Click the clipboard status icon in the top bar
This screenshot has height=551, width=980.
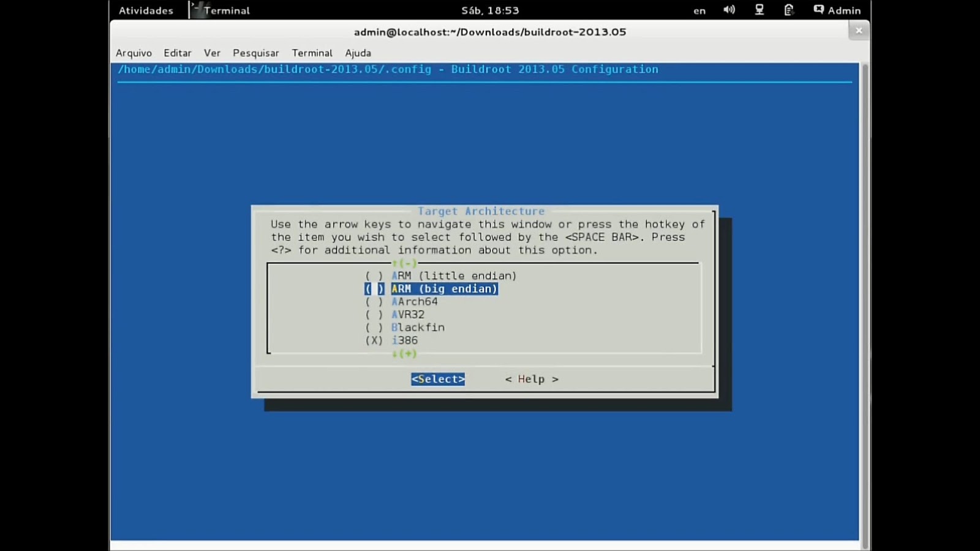click(788, 10)
